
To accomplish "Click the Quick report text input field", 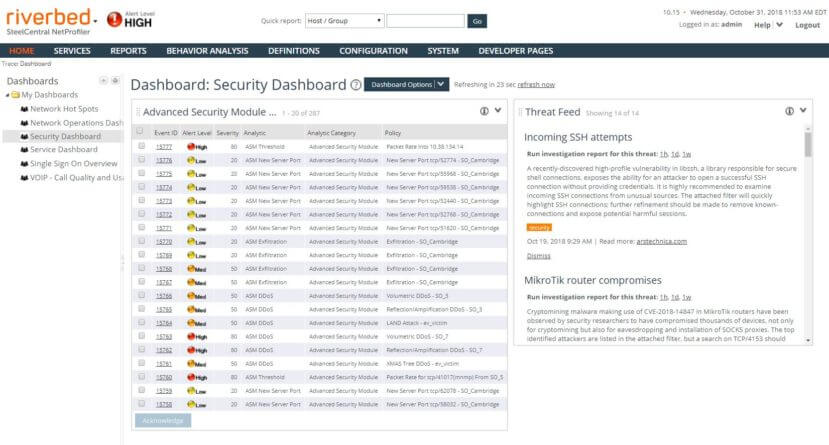I will pos(426,21).
